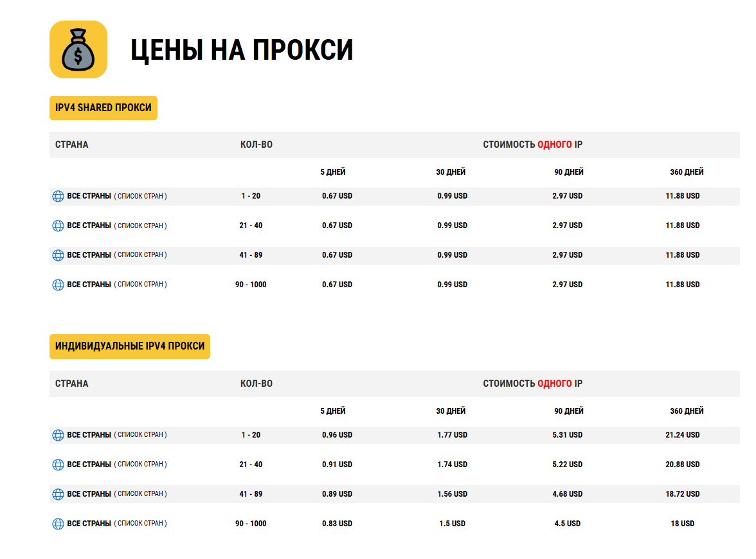
Task: Click 'Все страны' text in Individual 41 - 89 row
Action: [x=89, y=494]
